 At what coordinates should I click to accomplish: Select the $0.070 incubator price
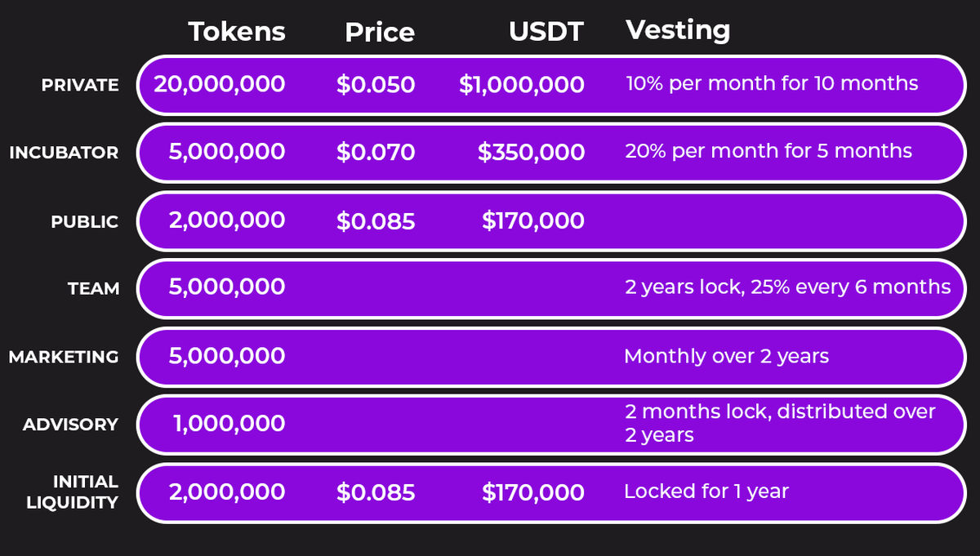376,153
